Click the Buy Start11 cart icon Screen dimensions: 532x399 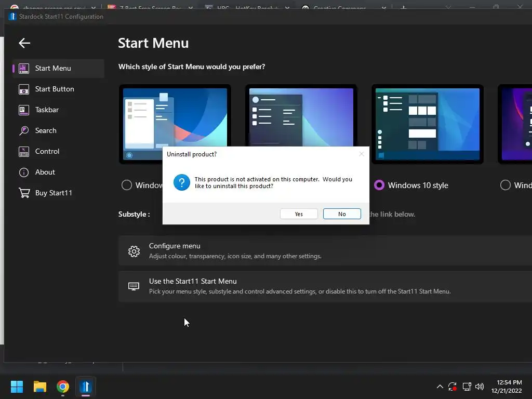point(24,193)
